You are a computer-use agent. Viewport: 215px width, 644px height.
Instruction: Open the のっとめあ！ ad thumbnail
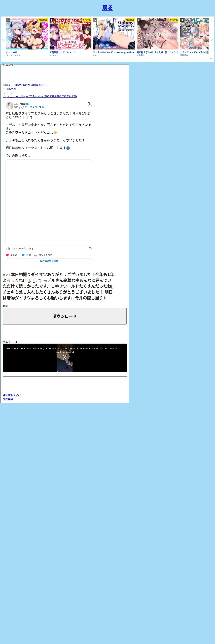(x=27, y=34)
